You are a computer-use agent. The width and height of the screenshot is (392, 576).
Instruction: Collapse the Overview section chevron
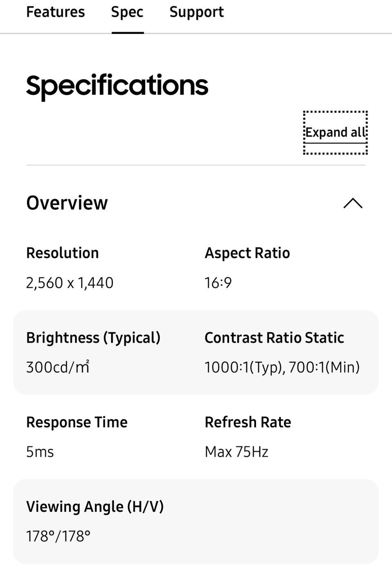[x=353, y=203]
